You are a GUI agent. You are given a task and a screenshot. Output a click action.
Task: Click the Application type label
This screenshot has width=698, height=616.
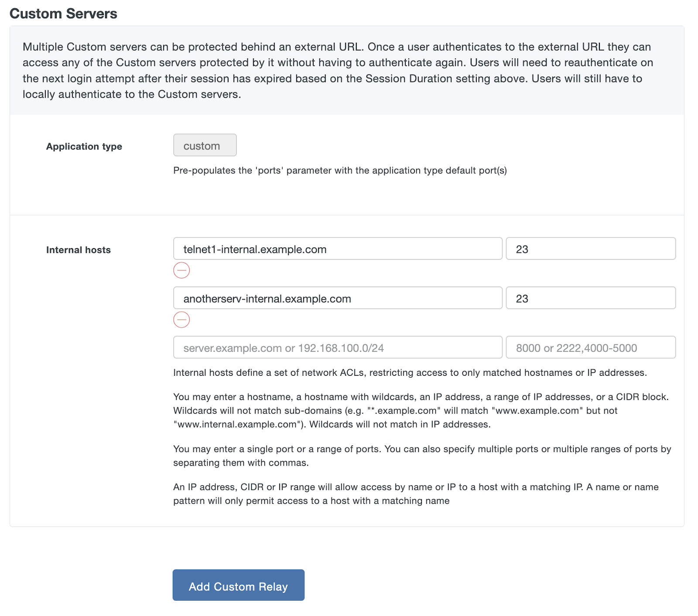coord(84,146)
